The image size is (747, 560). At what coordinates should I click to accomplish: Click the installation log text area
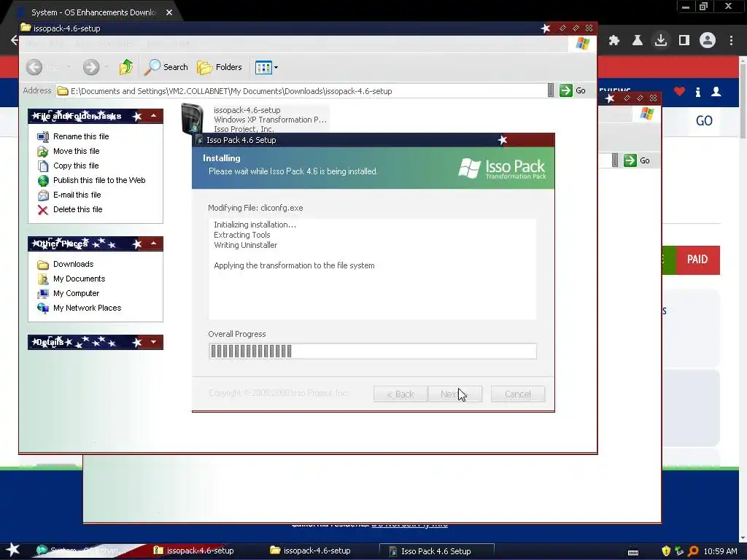[x=373, y=269]
